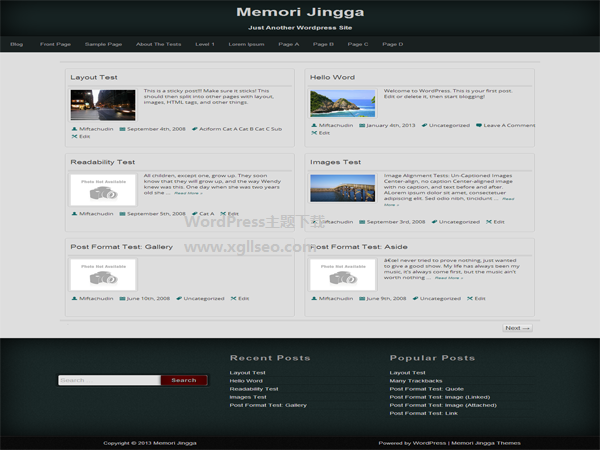
Task: Click tag icon beside Aciform category
Action: click(x=194, y=129)
